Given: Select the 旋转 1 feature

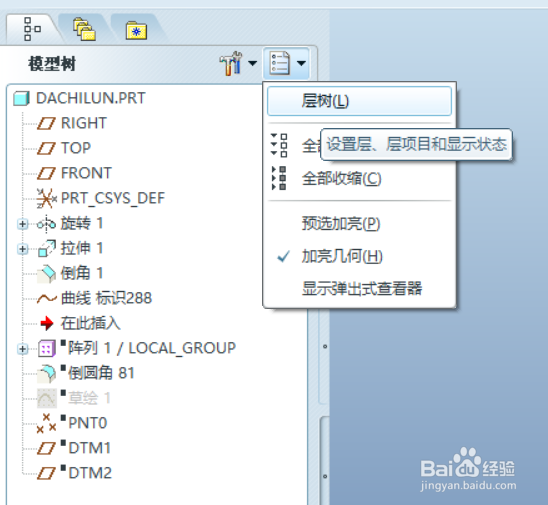Looking at the screenshot, I should (82, 223).
